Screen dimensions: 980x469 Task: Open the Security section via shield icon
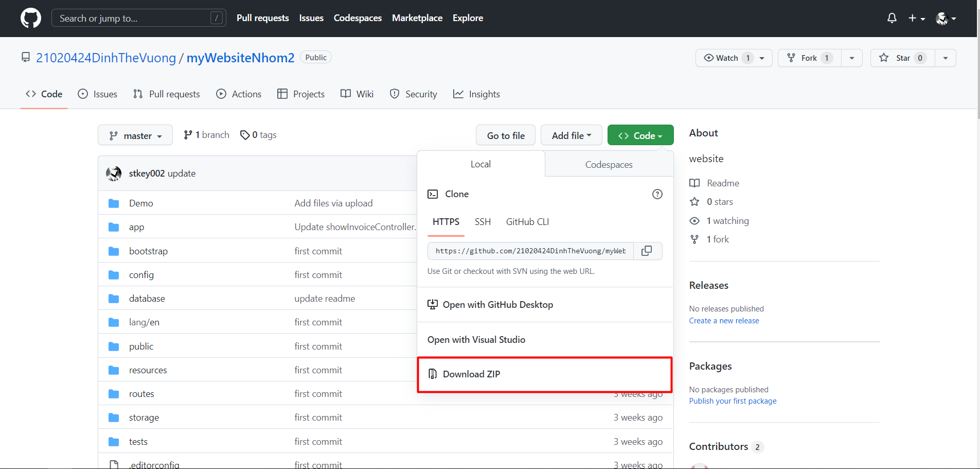point(395,94)
